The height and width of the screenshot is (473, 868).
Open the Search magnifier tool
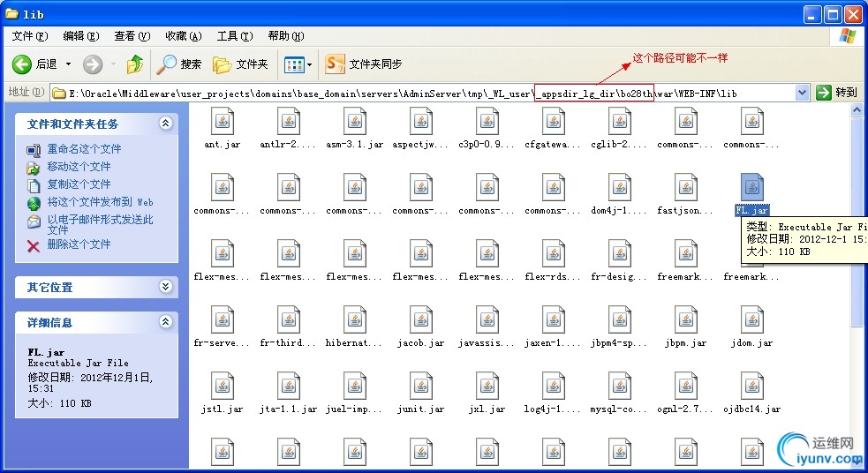(178, 64)
